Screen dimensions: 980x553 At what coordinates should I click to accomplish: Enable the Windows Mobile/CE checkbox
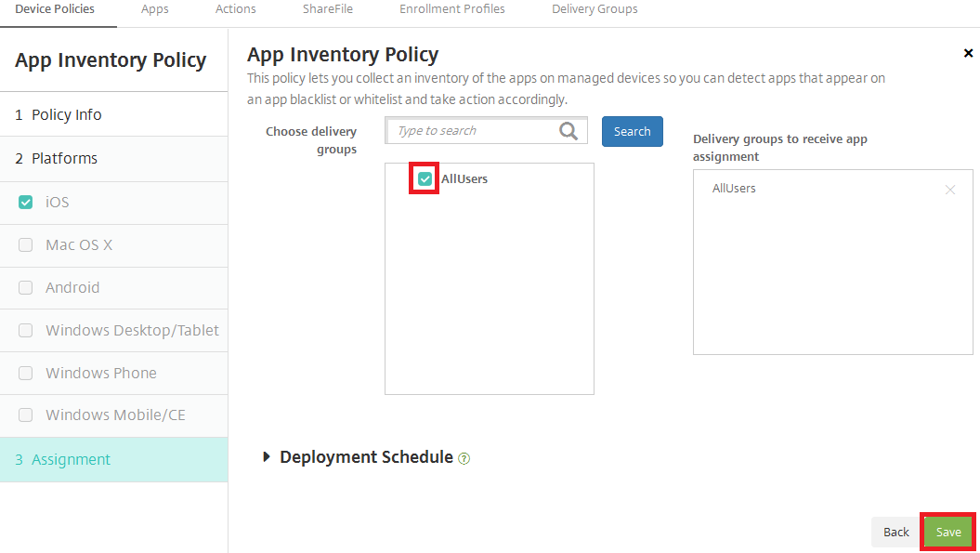(x=26, y=415)
